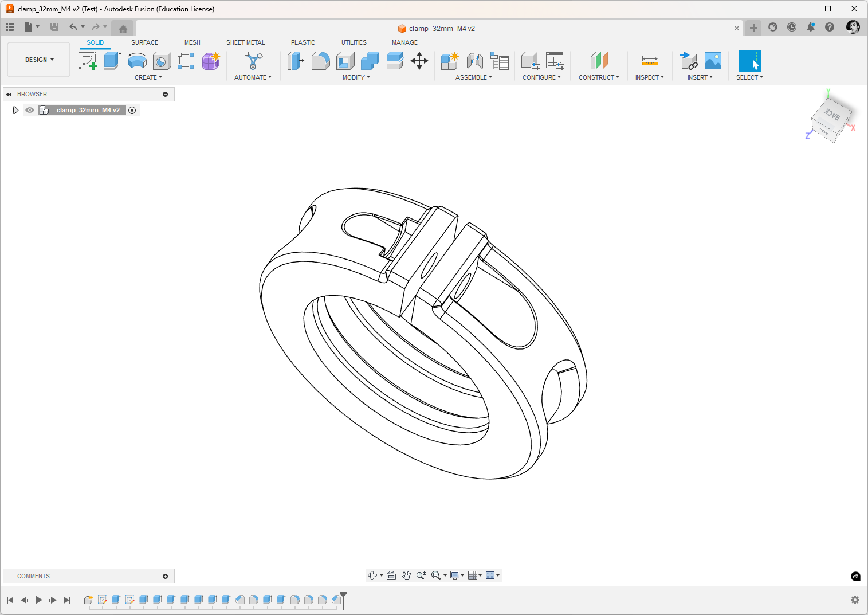
Task: Toggle visibility of clamp_32mm_M4 v2 component
Action: pyautogui.click(x=30, y=110)
